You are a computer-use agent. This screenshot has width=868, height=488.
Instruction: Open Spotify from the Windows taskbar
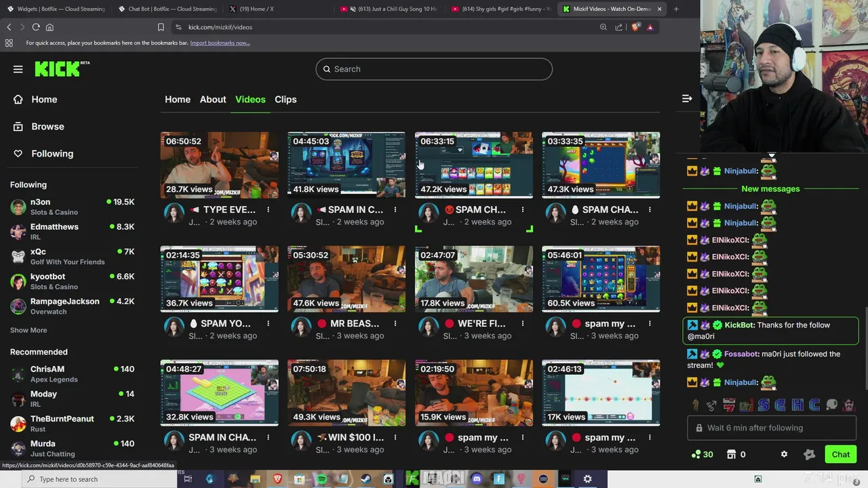tap(322, 479)
